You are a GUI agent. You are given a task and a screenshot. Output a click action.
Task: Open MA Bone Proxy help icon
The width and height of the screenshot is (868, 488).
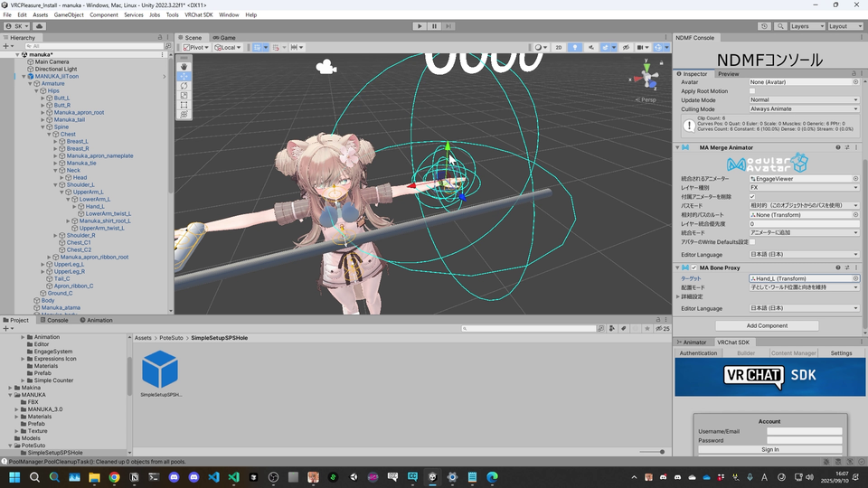[x=837, y=267]
